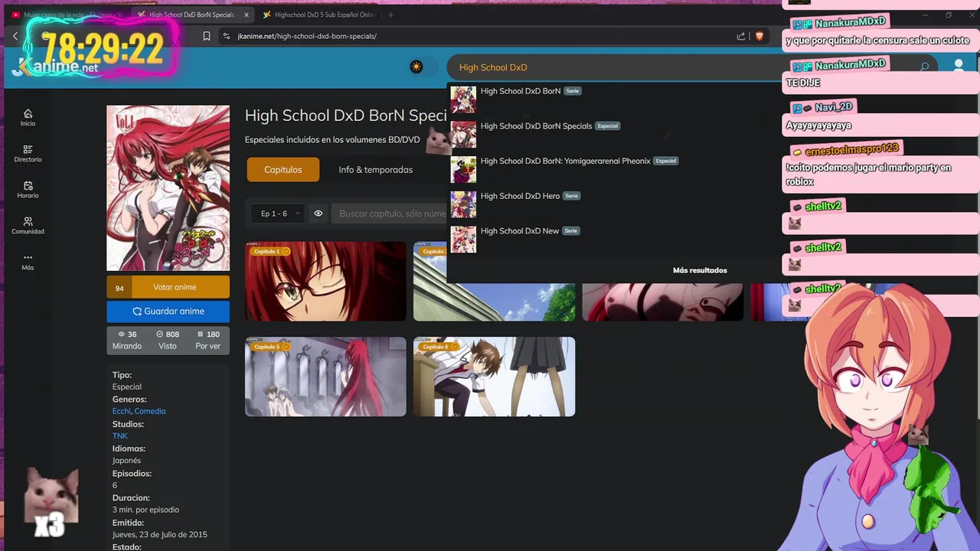Toggle watched checkmark on Capitulo 6
The height and width of the screenshot is (551, 980).
click(455, 347)
